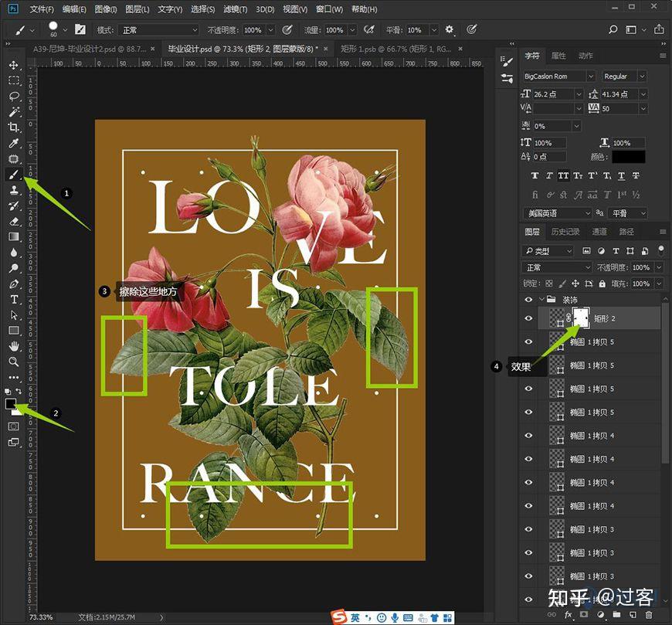Select the Rectangle shape tool
The image size is (672, 625).
(x=14, y=331)
